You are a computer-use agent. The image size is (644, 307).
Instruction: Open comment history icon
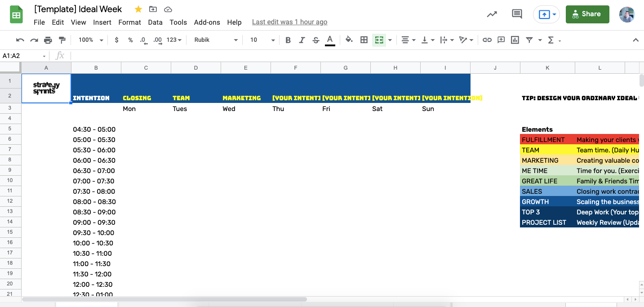point(517,14)
